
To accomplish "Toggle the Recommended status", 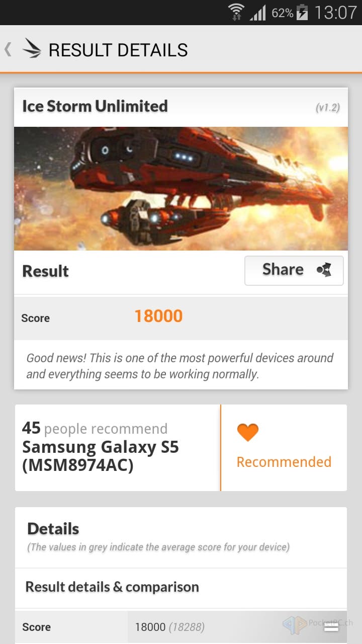I will (284, 448).
